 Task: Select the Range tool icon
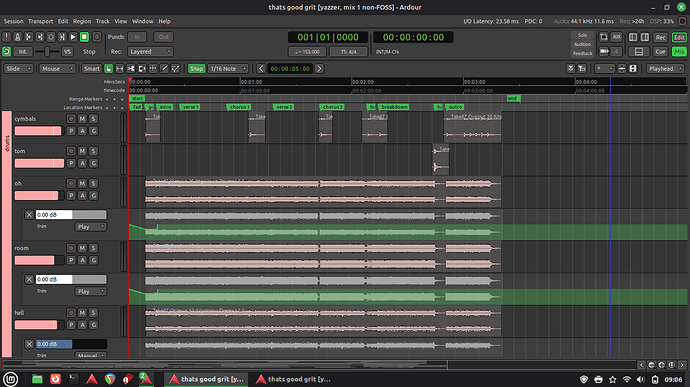tap(120, 69)
